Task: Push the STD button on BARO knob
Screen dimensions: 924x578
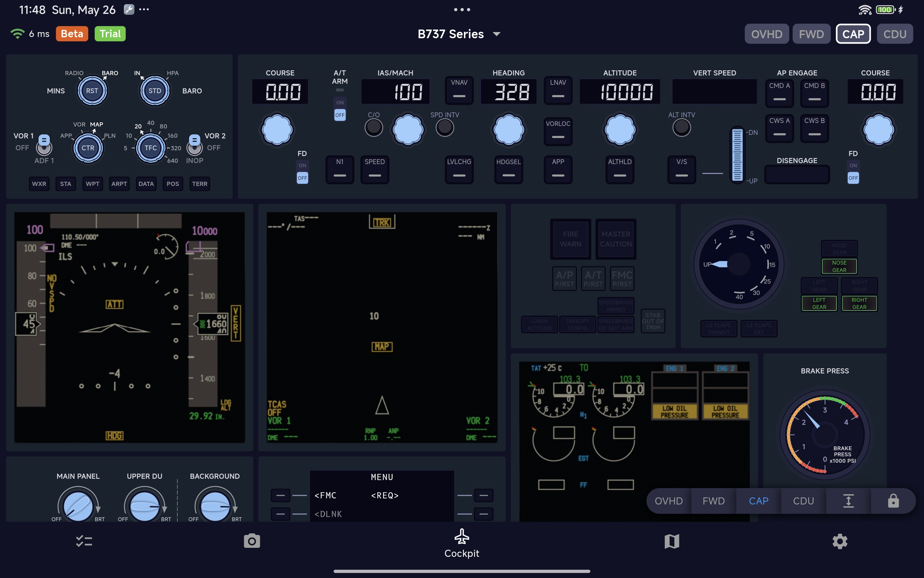Action: pyautogui.click(x=155, y=91)
